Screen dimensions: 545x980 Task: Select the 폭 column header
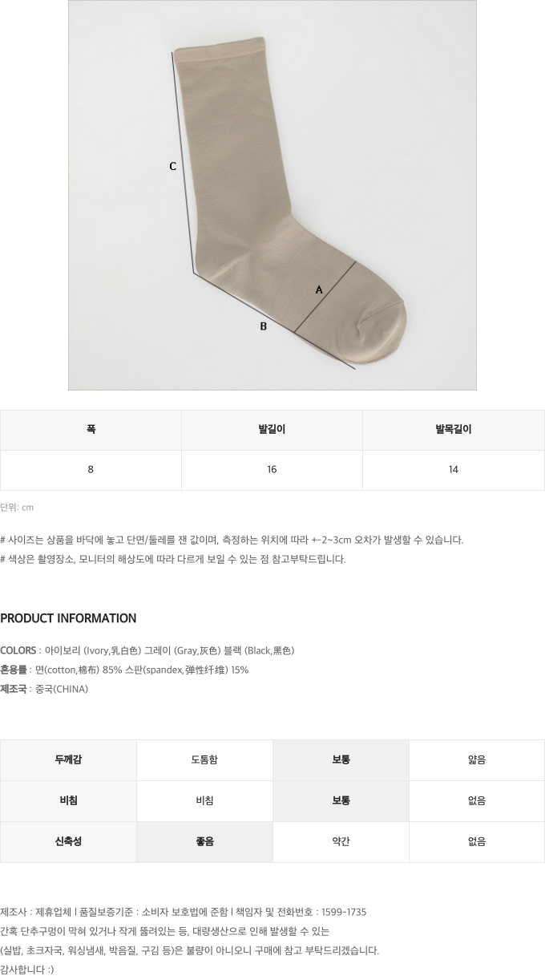(x=91, y=430)
